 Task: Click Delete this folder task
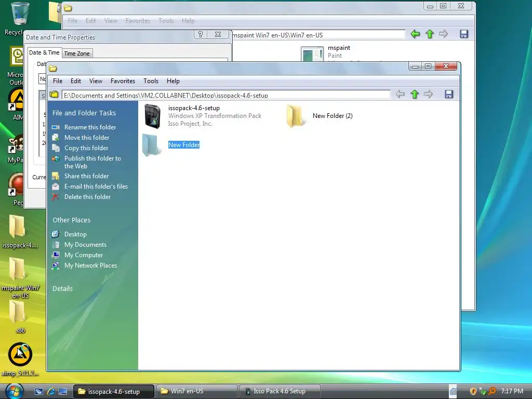[x=87, y=197]
